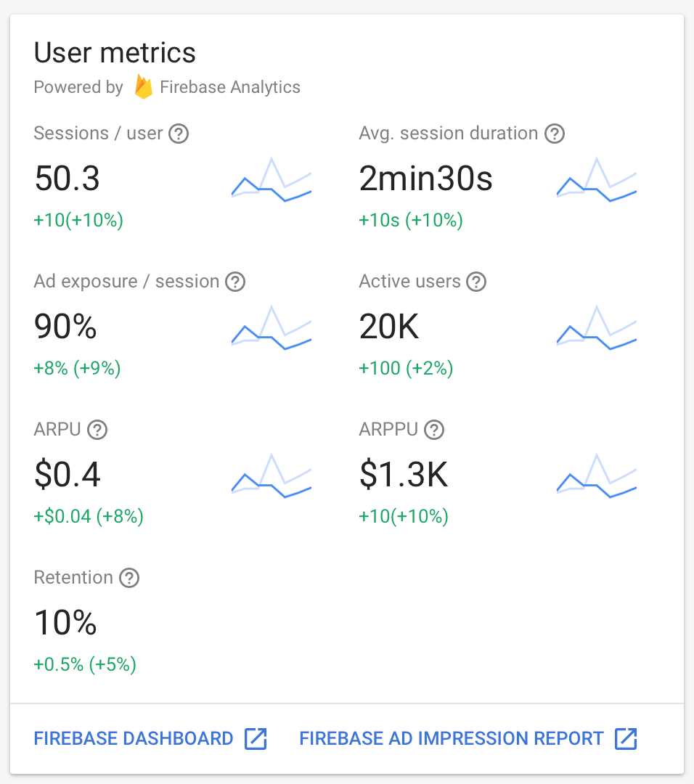
Task: Click help icon beside Avg. session duration
Action: click(x=555, y=134)
